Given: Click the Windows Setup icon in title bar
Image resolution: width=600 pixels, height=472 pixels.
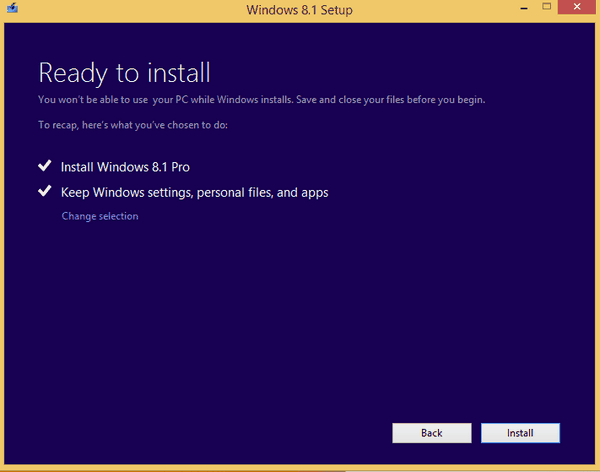Looking at the screenshot, I should click(x=12, y=8).
